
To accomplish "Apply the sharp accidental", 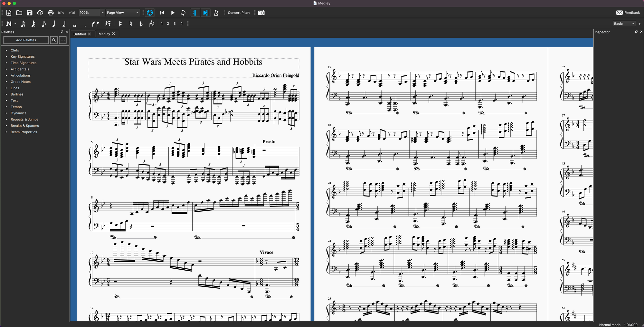I will 120,24.
